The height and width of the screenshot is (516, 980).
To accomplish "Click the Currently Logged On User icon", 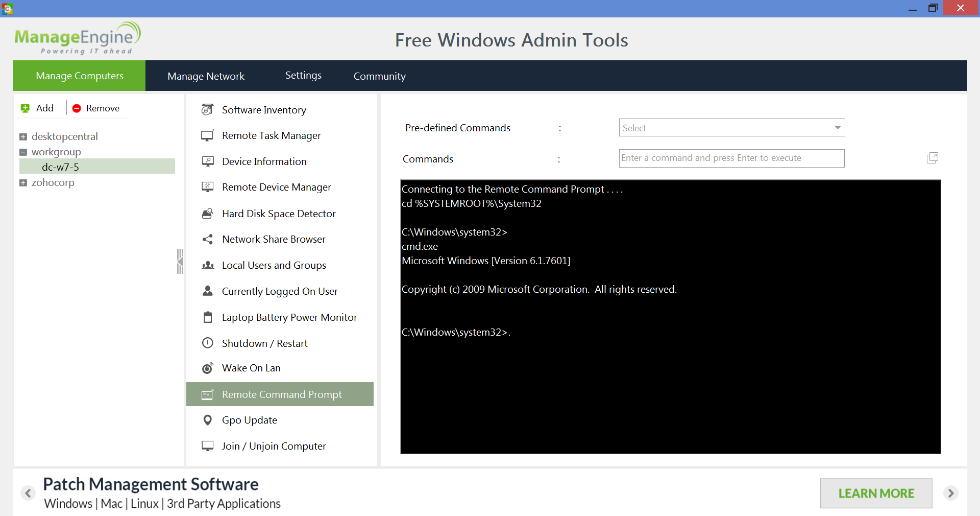I will [x=207, y=291].
